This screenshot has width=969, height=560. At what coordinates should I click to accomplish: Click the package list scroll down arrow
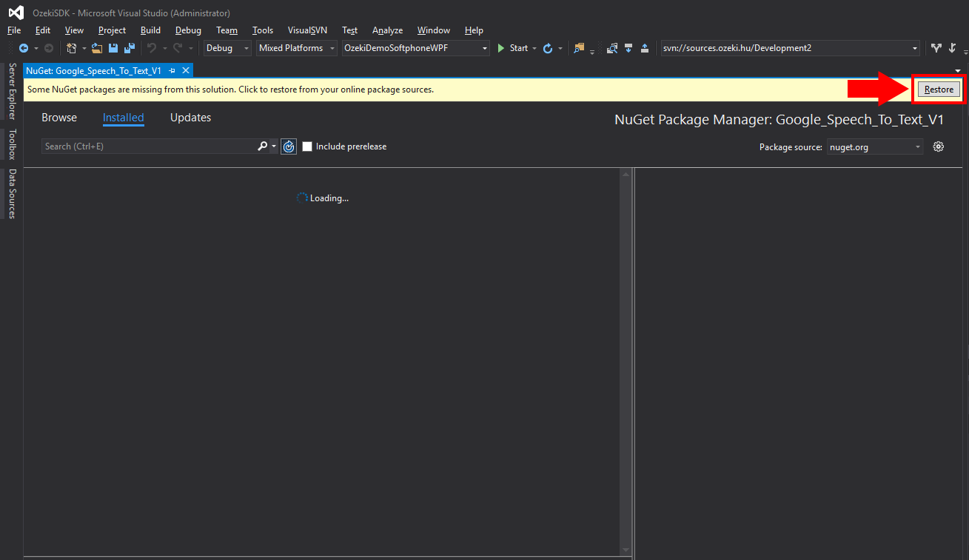[x=627, y=550]
